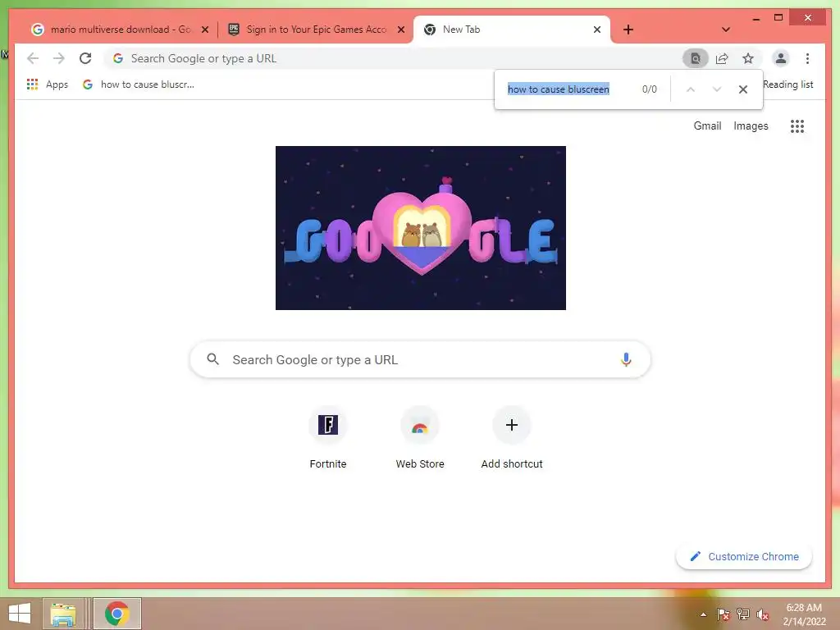
Task: Open the muted volume tray icon
Action: coord(762,614)
